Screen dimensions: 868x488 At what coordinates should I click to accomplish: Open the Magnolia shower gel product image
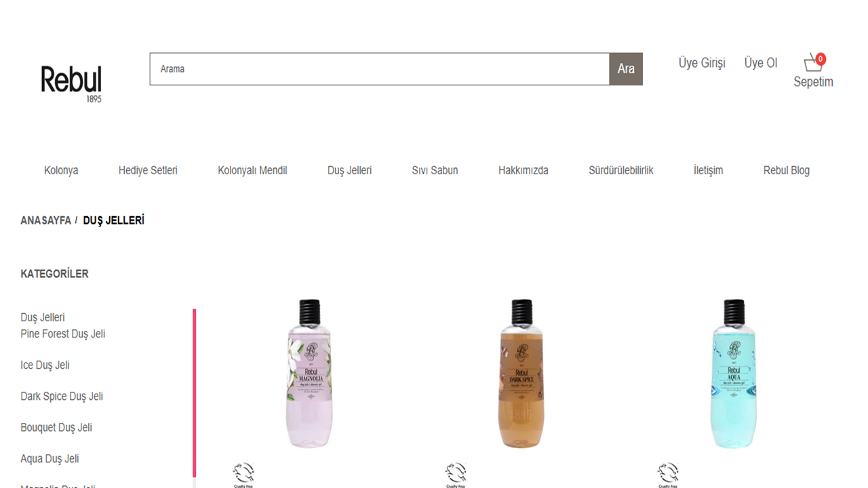(x=309, y=373)
